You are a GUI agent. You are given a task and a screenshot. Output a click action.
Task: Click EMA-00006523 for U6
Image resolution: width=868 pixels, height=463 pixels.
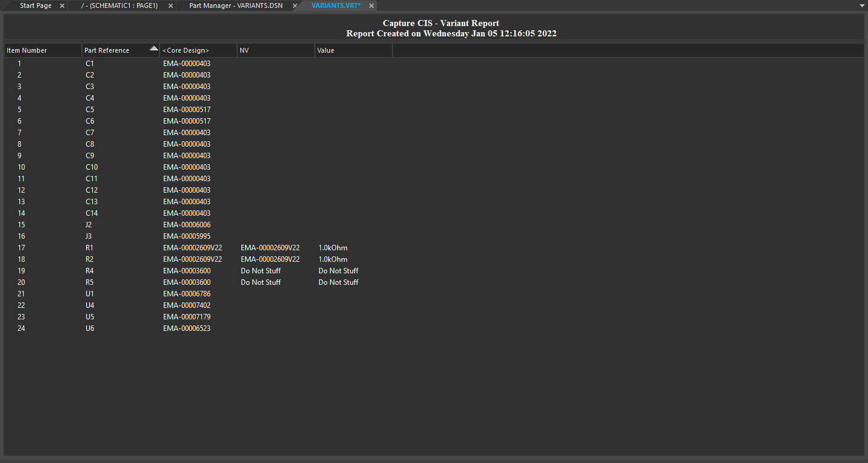(x=187, y=328)
